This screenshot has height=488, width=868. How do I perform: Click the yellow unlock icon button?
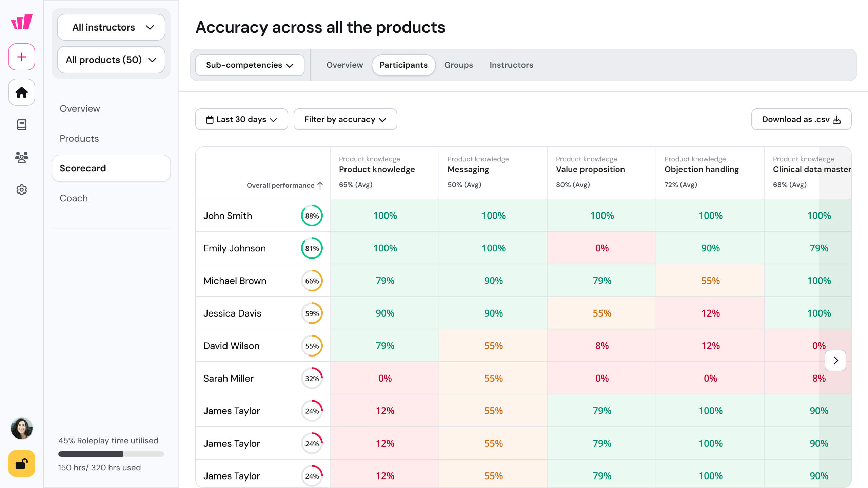[x=22, y=464]
